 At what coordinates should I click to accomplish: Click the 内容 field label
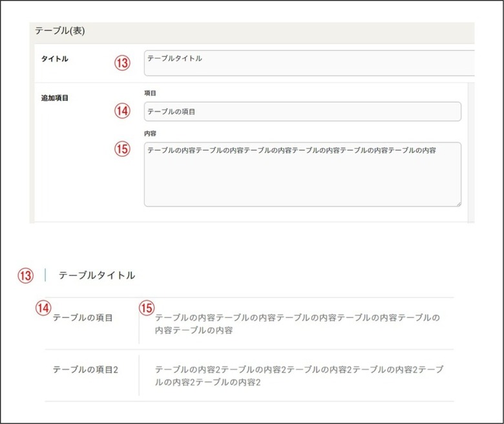pyautogui.click(x=150, y=133)
